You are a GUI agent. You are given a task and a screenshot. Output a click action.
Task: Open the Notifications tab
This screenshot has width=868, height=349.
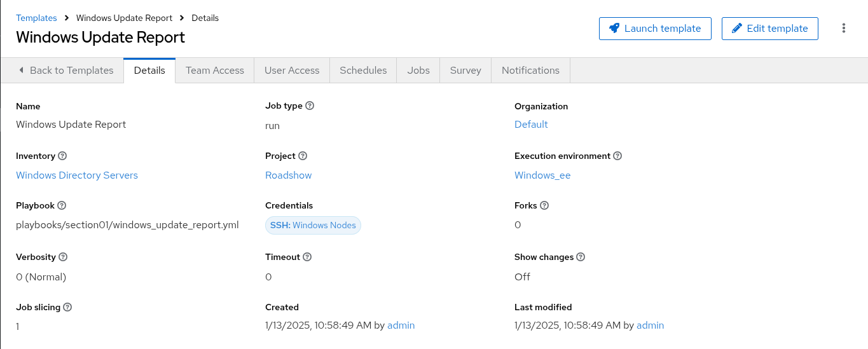(x=530, y=71)
